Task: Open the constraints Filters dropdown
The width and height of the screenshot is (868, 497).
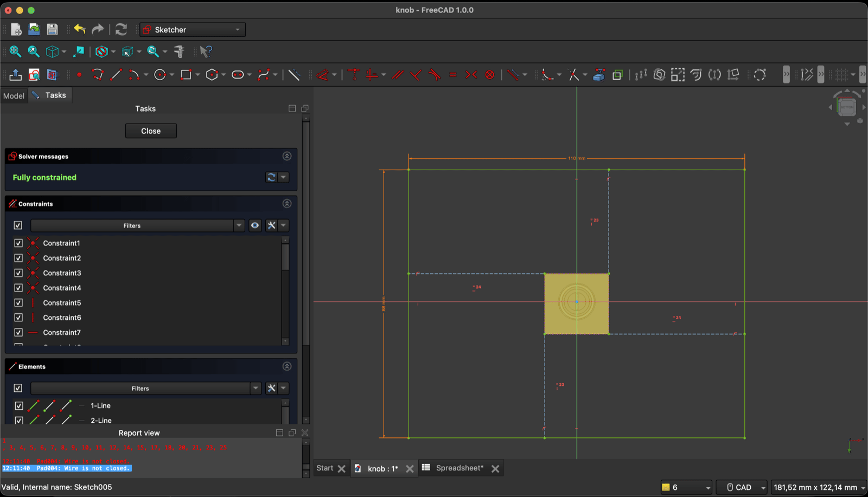Action: (137, 225)
